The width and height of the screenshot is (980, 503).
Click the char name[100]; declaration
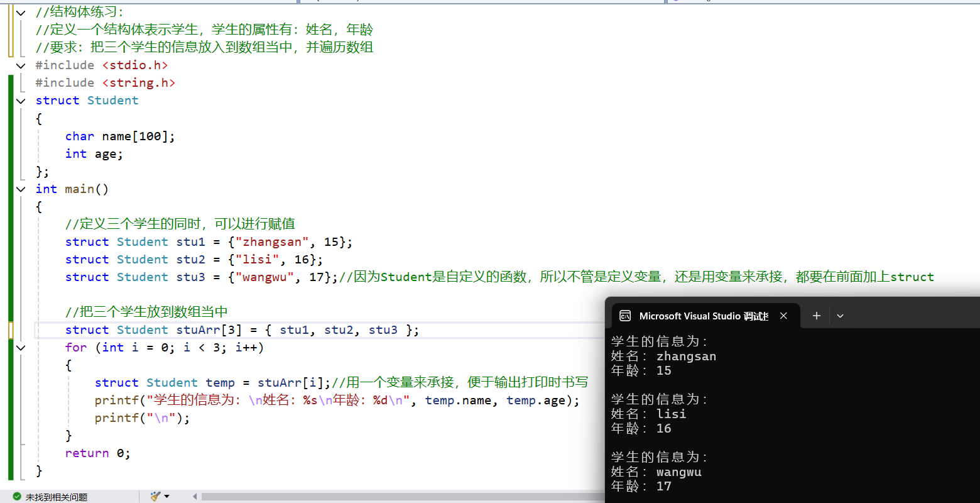[x=120, y=136]
